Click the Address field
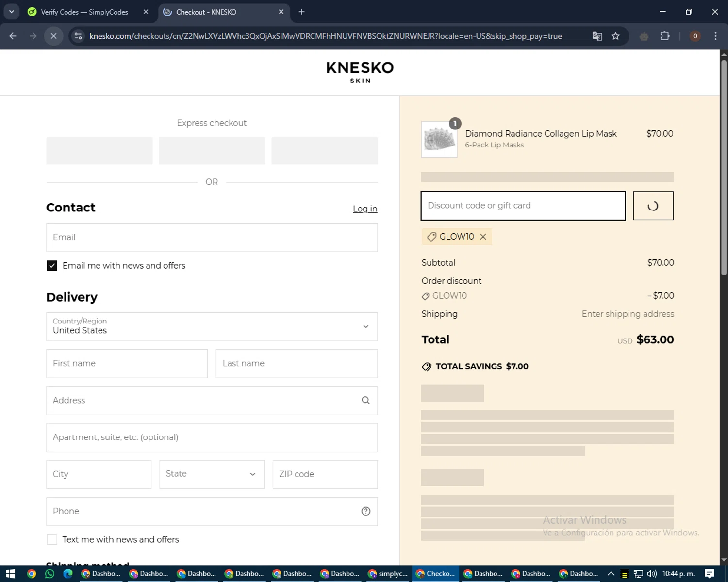 [x=212, y=400]
